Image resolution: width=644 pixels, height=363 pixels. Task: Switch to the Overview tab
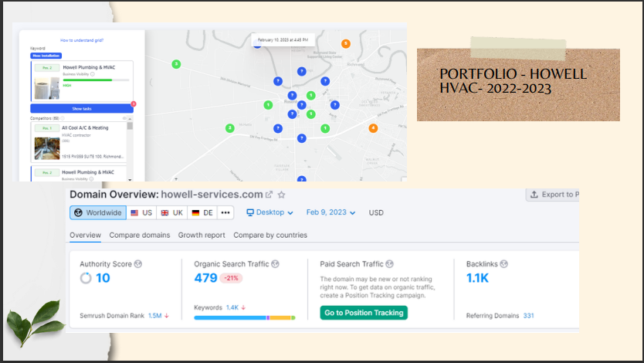point(85,236)
